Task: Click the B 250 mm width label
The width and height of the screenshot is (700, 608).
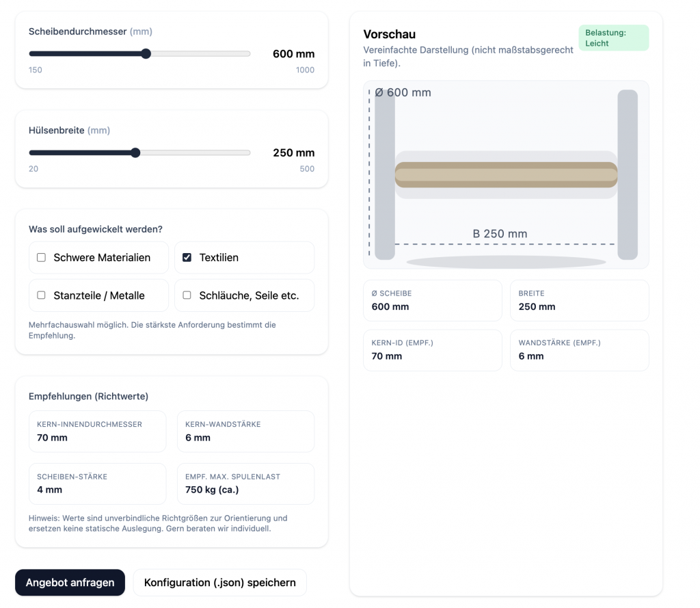Action: 500,234
